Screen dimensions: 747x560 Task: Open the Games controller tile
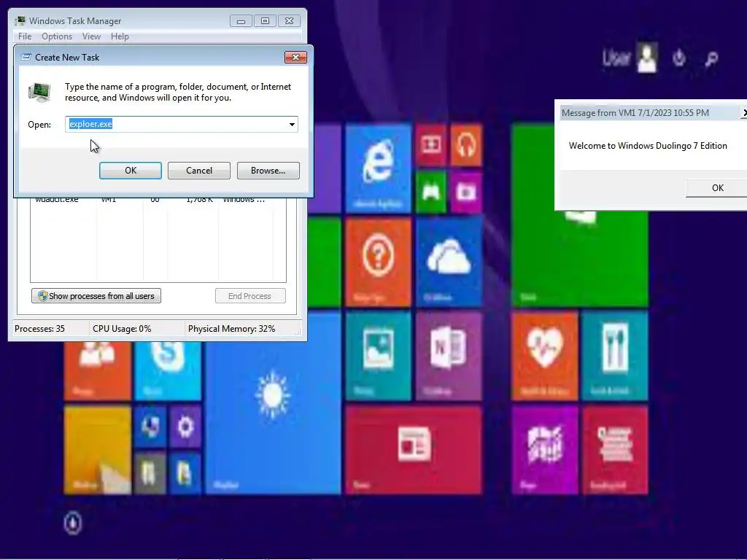tap(430, 192)
